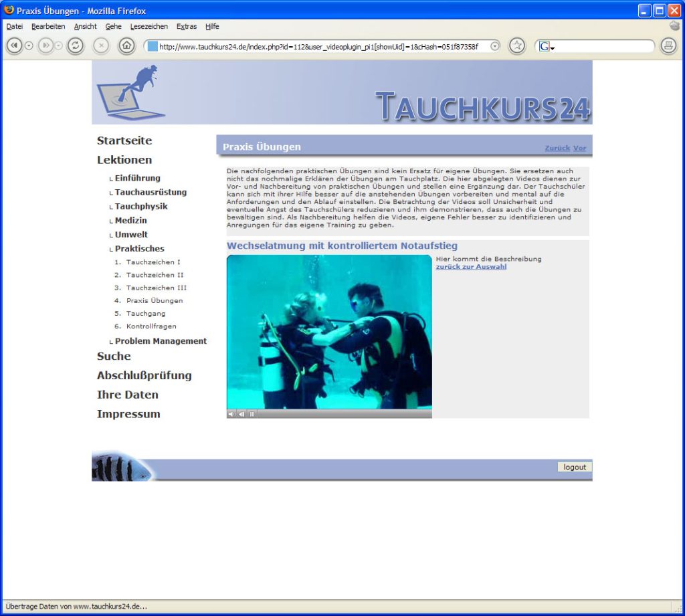Open the Tauchphysik lesson in sidebar
This screenshot has height=616, width=685.
pos(140,206)
